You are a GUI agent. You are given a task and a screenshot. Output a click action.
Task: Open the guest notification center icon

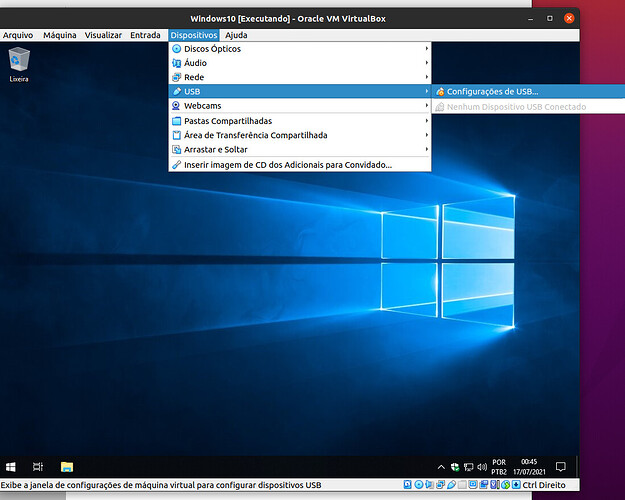[561, 467]
